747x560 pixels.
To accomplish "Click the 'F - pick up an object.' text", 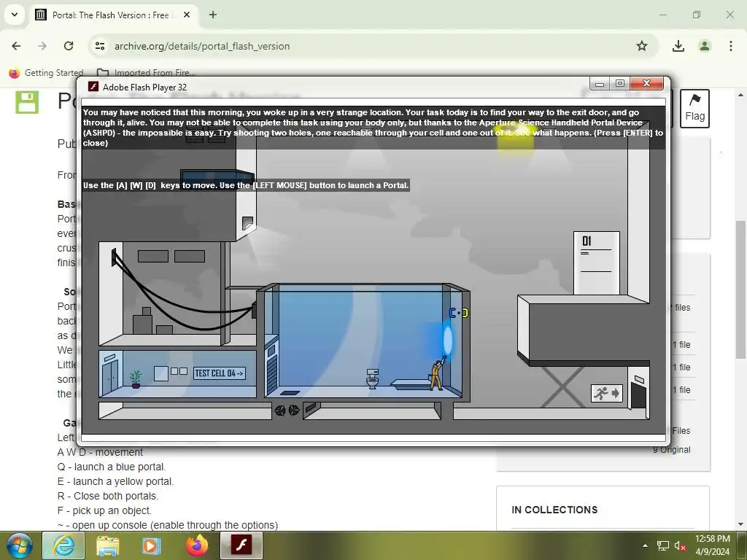I will pos(104,510).
